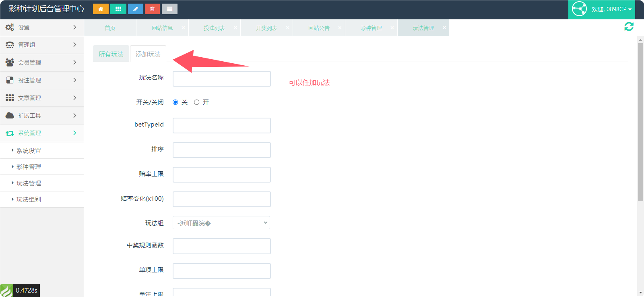Image resolution: width=644 pixels, height=297 pixels.
Task: Switch to the 所有玩法 tab
Action: [x=111, y=54]
